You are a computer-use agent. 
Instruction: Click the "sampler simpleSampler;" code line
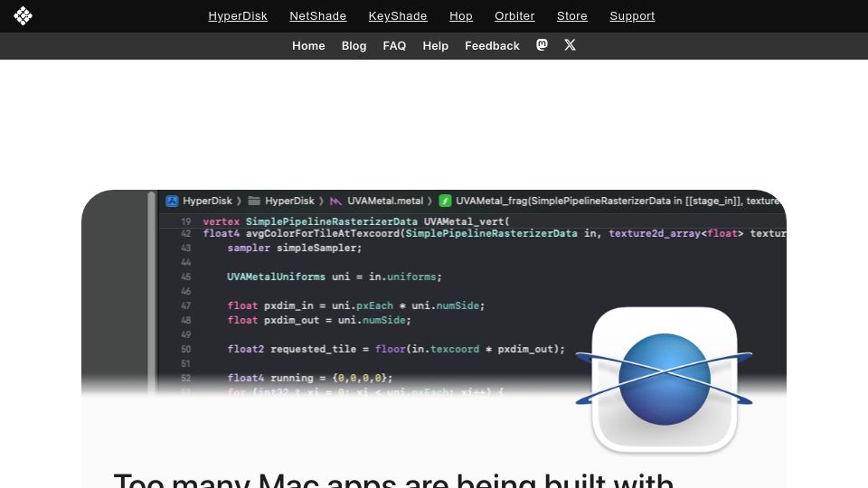click(x=294, y=248)
